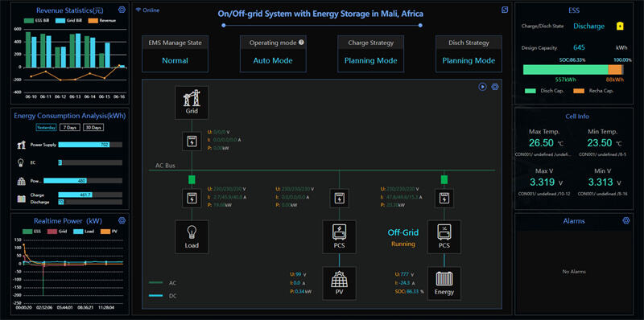The height and width of the screenshot is (320, 644).
Task: Click the meter icon below Grid
Action: [x=192, y=142]
